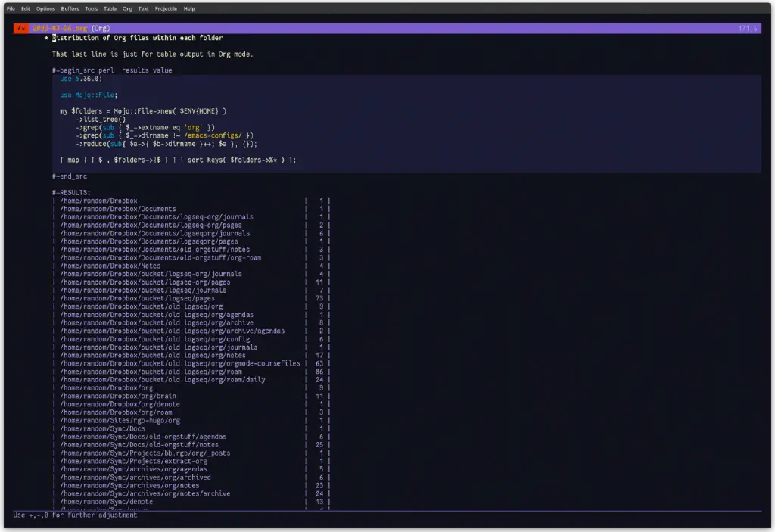Click cell 'Dropbox/bucket/logseq-org/pages'

click(x=145, y=282)
